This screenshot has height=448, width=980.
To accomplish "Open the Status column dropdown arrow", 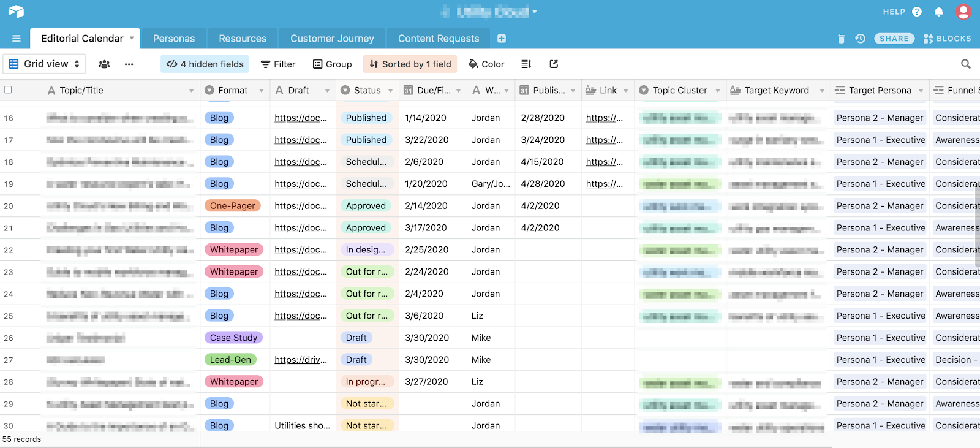I will (390, 91).
